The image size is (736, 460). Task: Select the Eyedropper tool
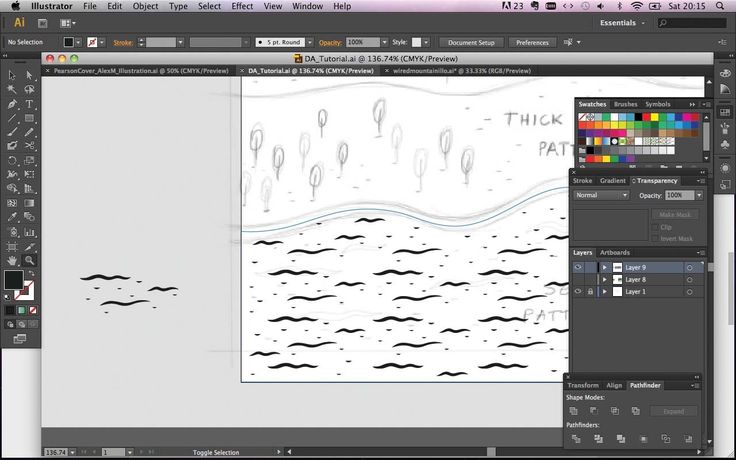pos(12,217)
